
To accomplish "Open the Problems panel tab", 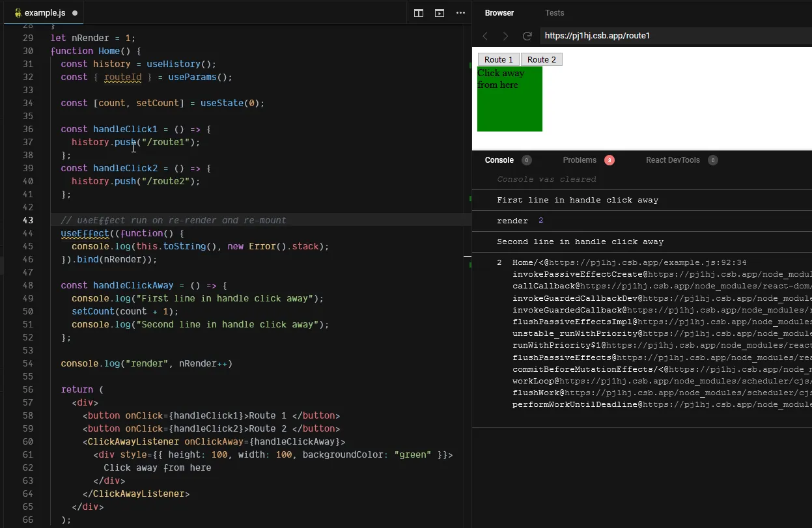I will [580, 160].
